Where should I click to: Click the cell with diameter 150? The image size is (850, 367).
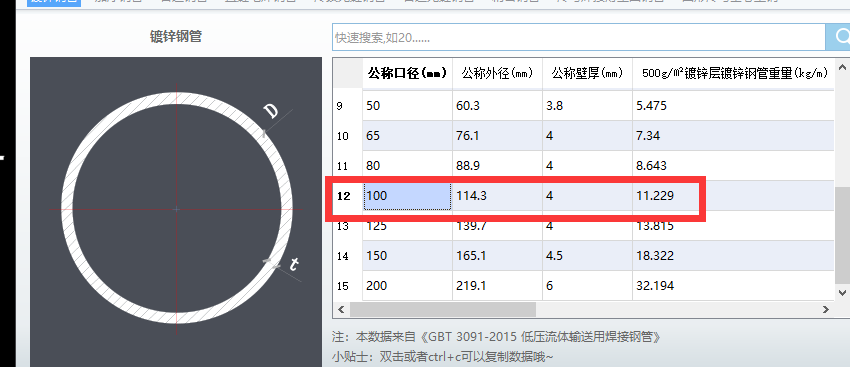[407, 255]
